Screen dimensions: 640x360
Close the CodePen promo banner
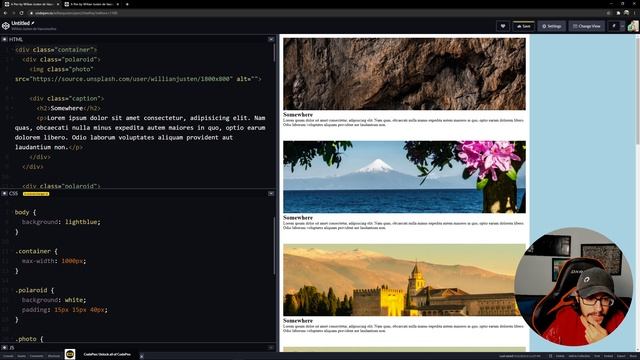coord(142,356)
